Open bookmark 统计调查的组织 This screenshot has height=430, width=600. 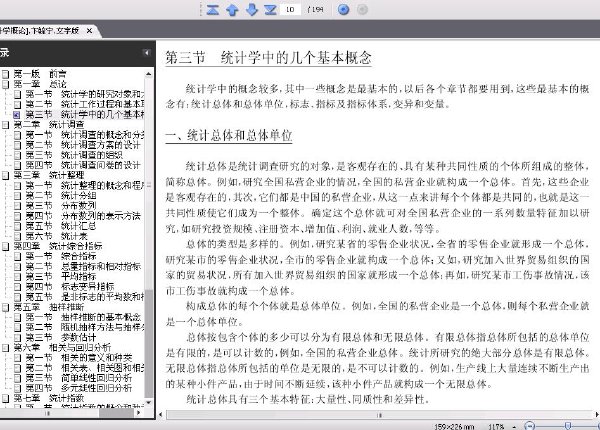(x=74, y=155)
